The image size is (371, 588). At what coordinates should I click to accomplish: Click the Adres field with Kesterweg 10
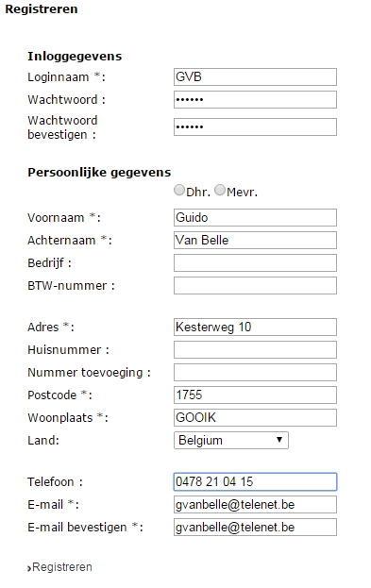pyautogui.click(x=255, y=327)
